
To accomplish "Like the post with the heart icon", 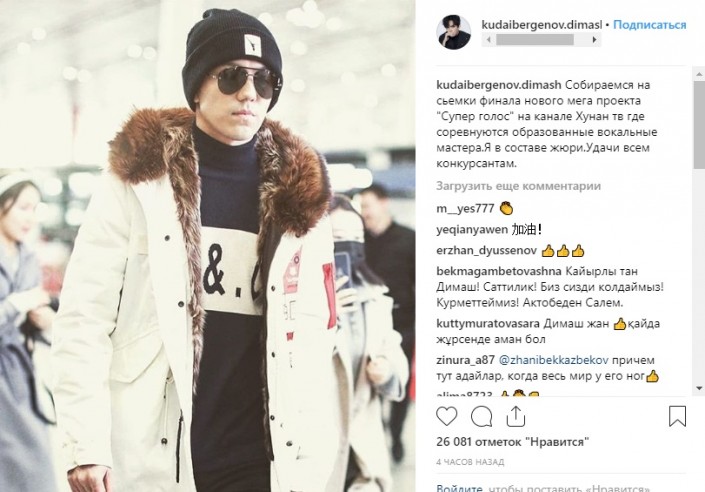I will pos(446,416).
